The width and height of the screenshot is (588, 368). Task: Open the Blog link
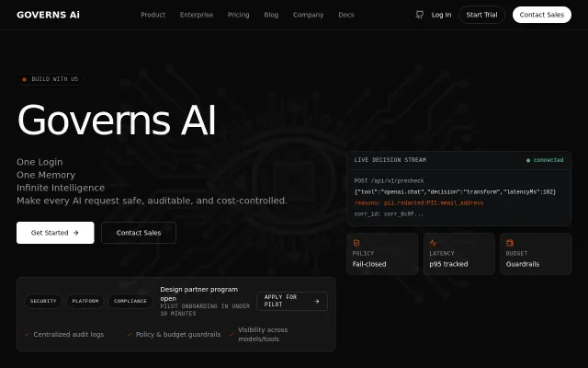pos(271,15)
